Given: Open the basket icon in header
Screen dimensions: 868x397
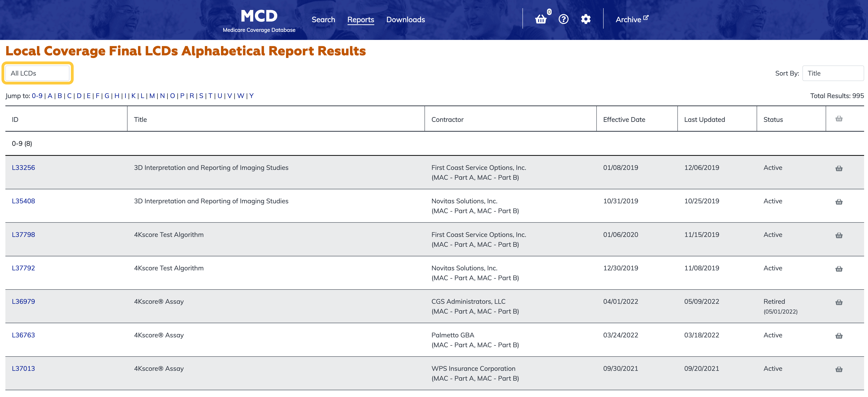Looking at the screenshot, I should tap(541, 19).
